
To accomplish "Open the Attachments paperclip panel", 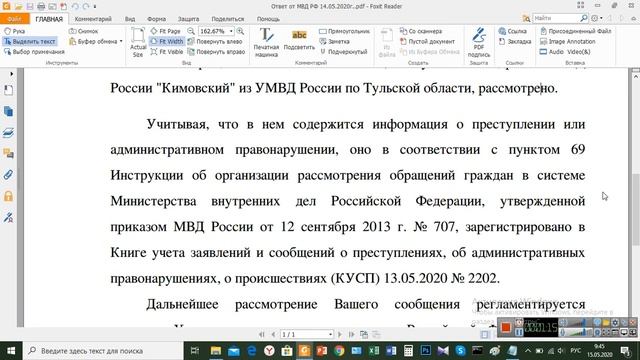I will coord(8,175).
